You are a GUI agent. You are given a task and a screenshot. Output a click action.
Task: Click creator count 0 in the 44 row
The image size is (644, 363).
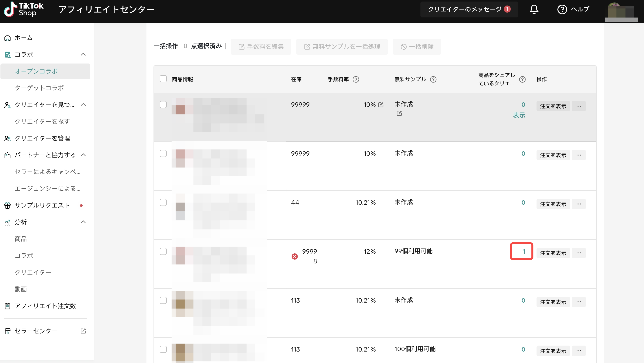[x=523, y=202]
